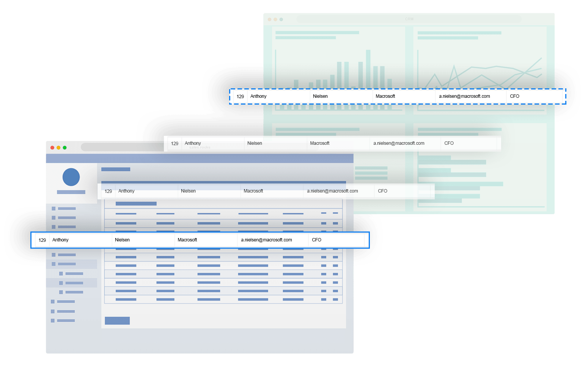Click Nielsen in the dashed-border row
The height and width of the screenshot is (379, 588).
click(x=320, y=96)
